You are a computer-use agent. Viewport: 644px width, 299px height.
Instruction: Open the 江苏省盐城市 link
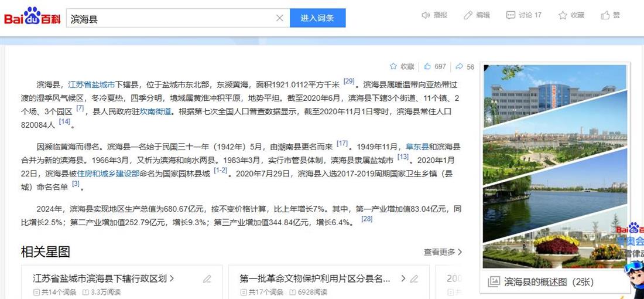click(91, 85)
